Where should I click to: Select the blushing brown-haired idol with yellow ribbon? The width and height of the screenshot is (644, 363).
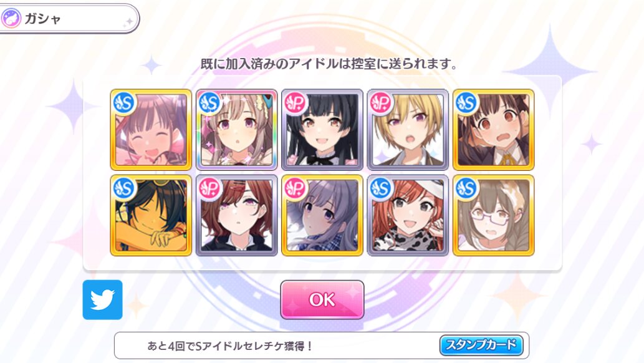[494, 130]
